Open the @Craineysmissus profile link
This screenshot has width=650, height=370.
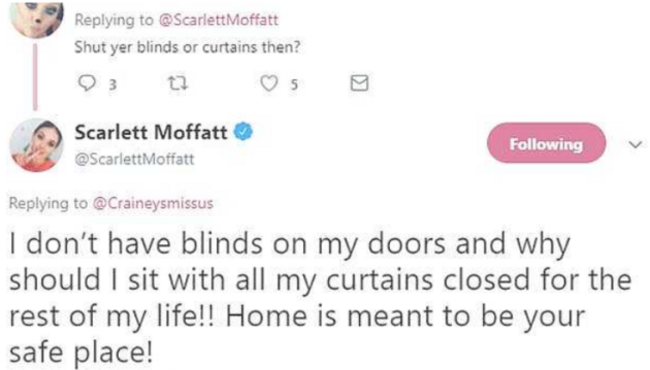[153, 203]
